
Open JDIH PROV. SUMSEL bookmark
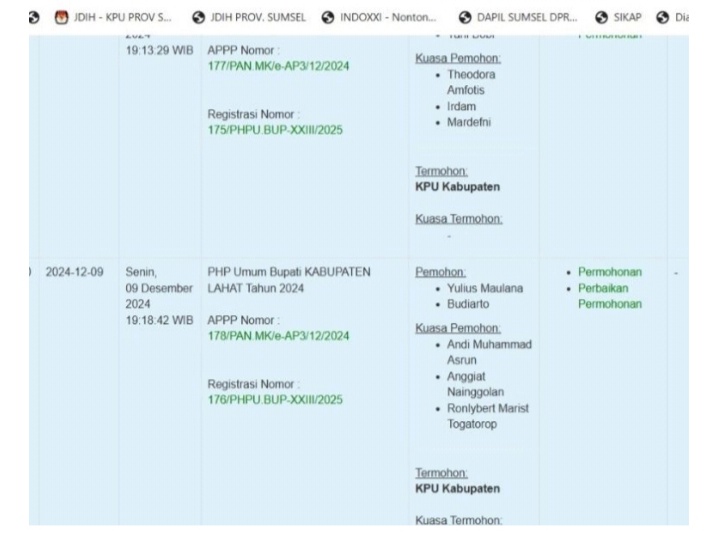tap(258, 17)
